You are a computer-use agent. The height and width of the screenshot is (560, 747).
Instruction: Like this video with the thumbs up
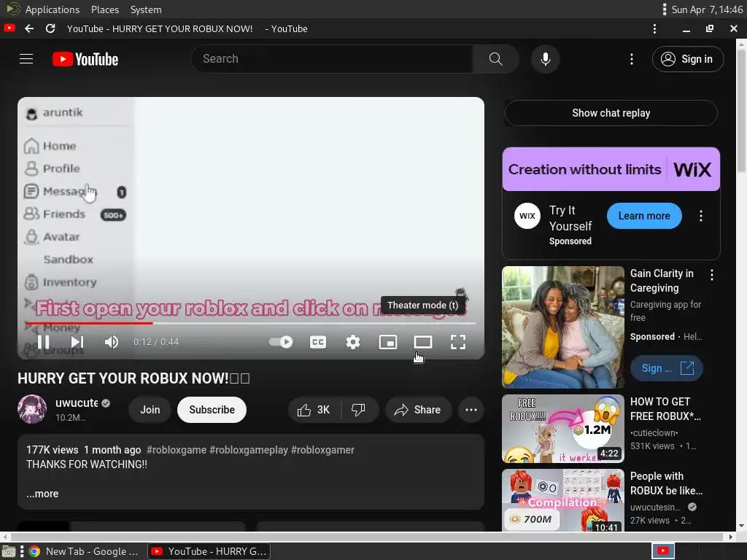[x=314, y=410]
